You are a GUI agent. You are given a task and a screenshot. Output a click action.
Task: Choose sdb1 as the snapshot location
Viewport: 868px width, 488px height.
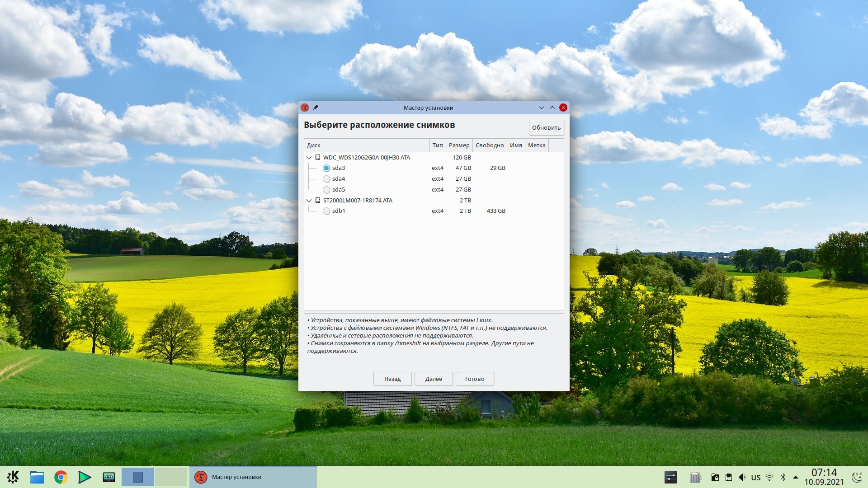pyautogui.click(x=326, y=211)
